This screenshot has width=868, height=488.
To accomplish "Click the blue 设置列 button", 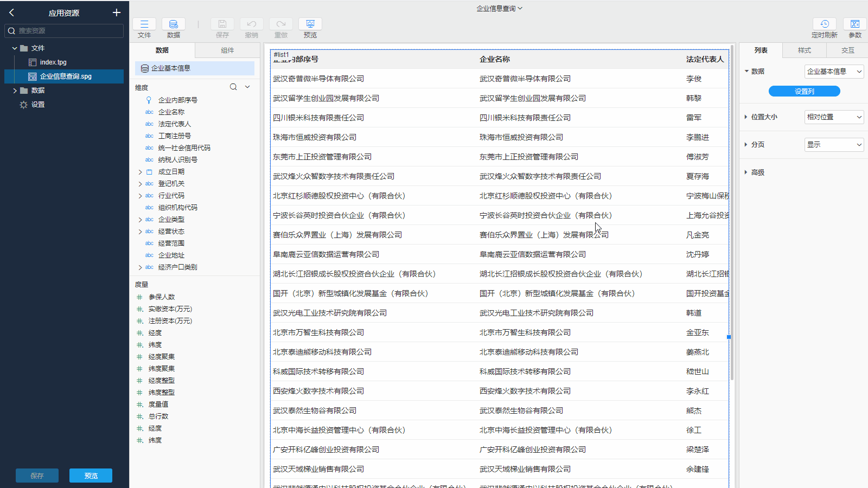I will [804, 92].
